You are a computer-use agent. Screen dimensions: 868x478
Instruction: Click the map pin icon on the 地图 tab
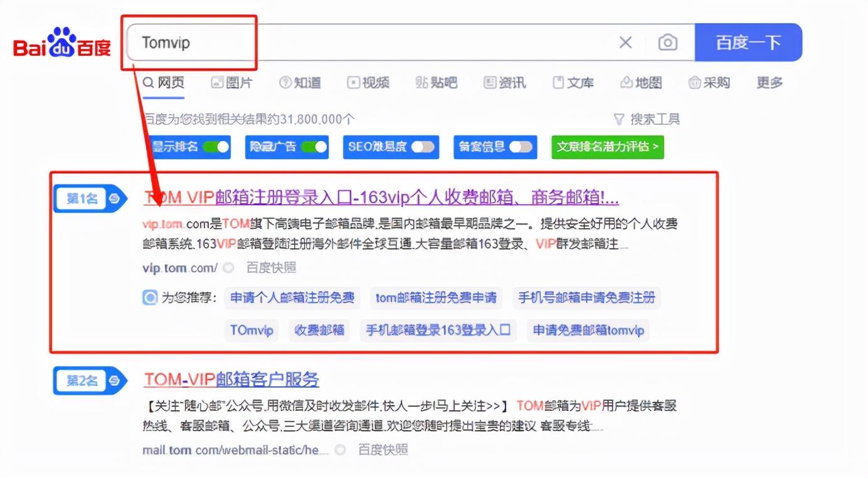pyautogui.click(x=626, y=82)
